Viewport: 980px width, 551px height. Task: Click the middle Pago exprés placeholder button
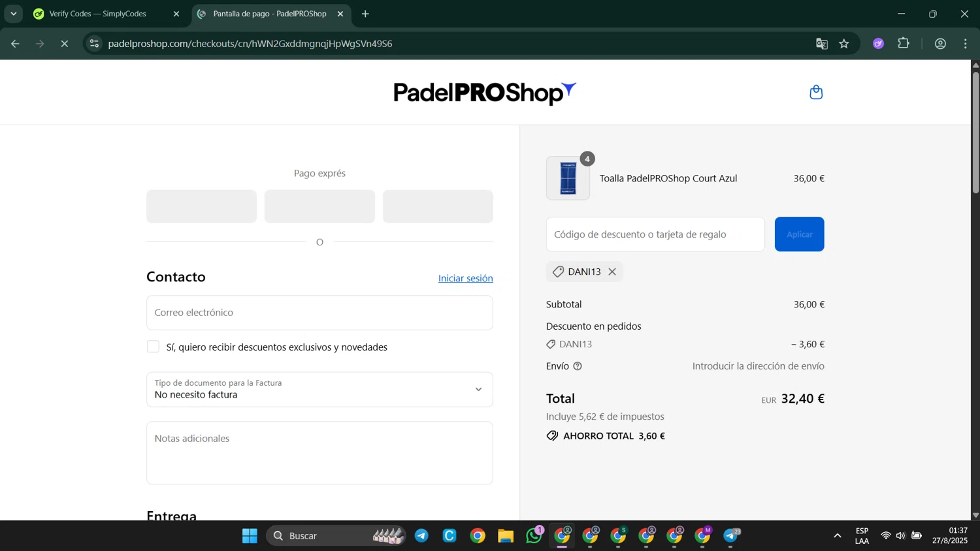(319, 206)
